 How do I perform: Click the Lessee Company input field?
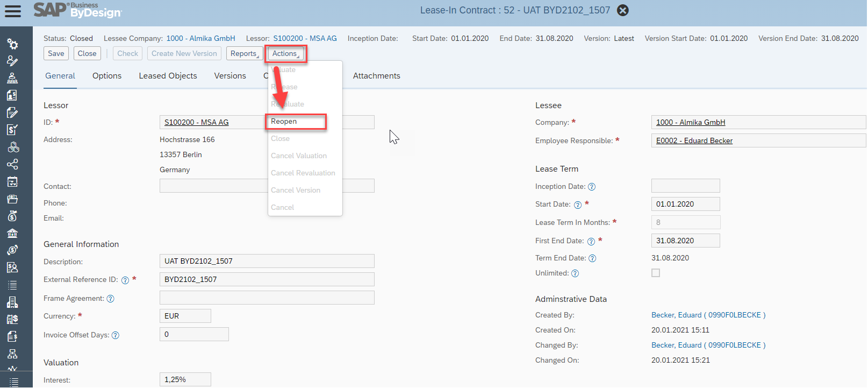pos(758,122)
